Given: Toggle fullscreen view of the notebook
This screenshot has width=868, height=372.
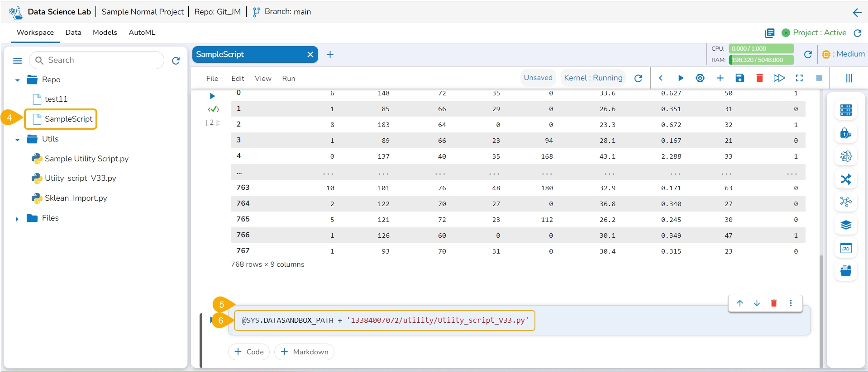Looking at the screenshot, I should [799, 78].
